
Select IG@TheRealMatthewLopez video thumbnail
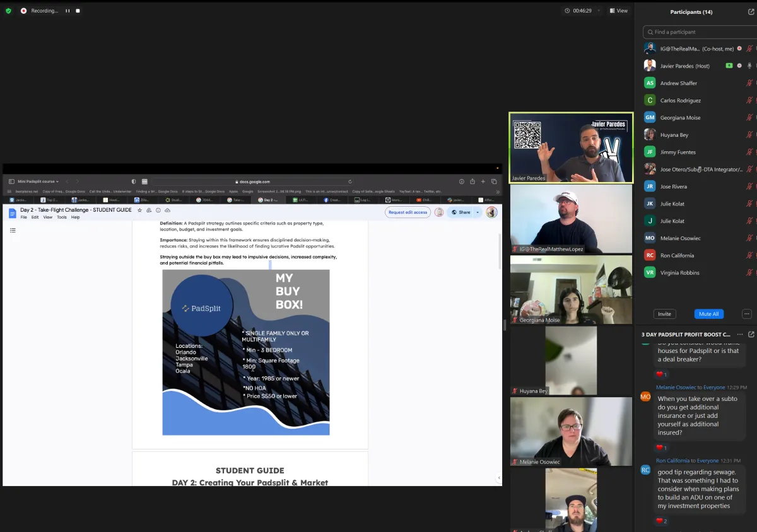[x=571, y=219]
